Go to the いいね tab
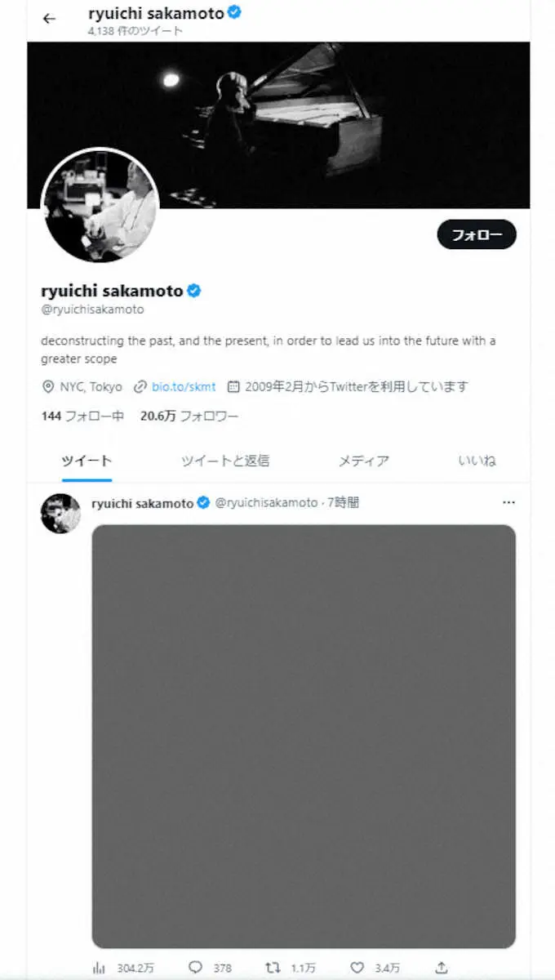The height and width of the screenshot is (980, 555). point(477,461)
